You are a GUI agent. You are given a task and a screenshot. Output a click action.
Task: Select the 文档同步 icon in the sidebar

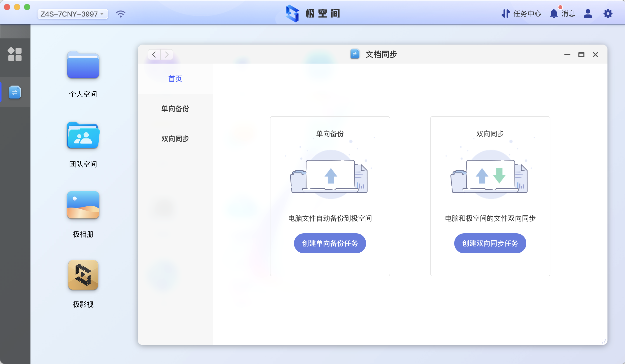tap(15, 92)
